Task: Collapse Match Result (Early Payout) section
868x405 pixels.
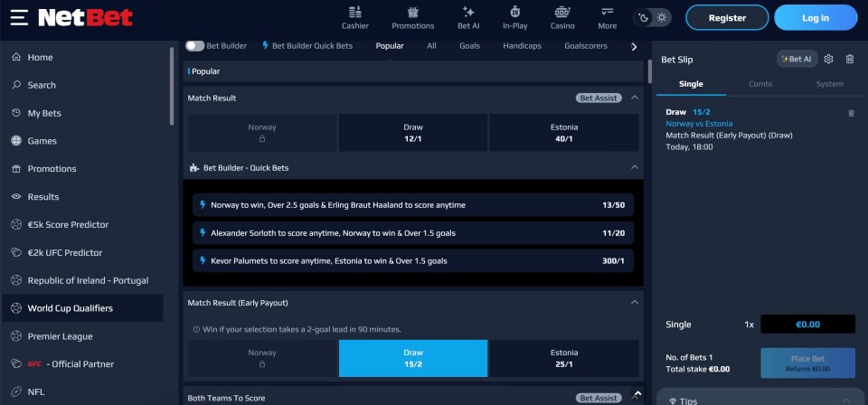Action: coord(635,302)
